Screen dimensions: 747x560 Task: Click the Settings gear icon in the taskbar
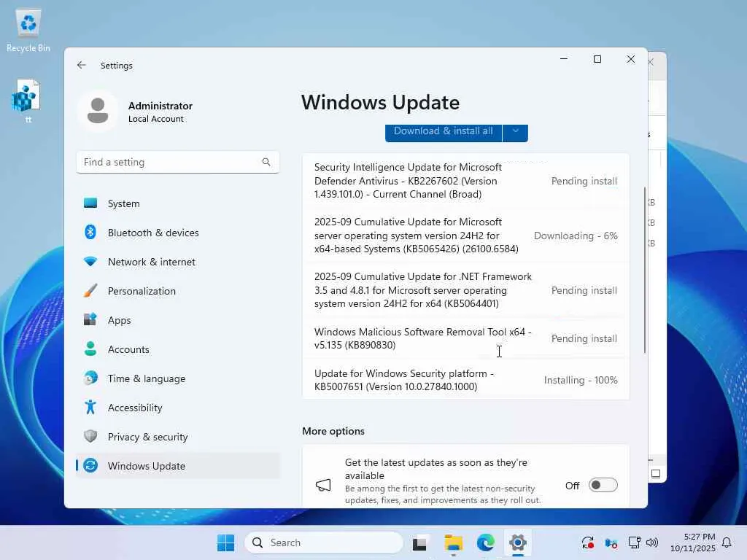coord(518,542)
